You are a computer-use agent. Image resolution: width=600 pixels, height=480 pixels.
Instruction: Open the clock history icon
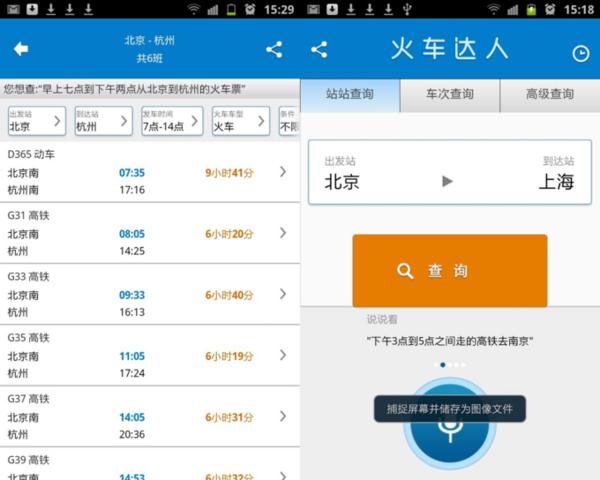point(580,54)
